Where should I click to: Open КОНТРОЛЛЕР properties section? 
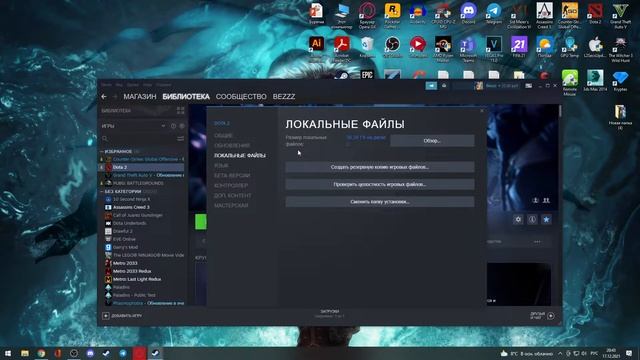point(231,185)
